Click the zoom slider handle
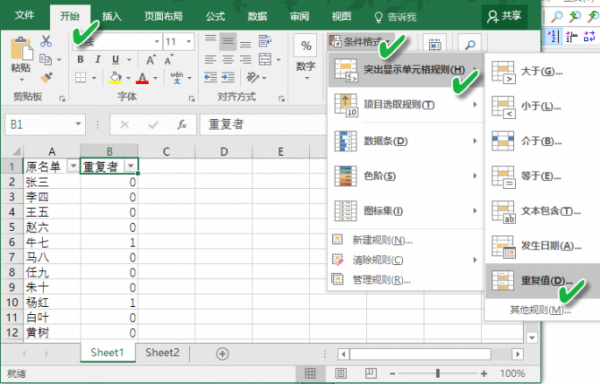 click(x=438, y=373)
